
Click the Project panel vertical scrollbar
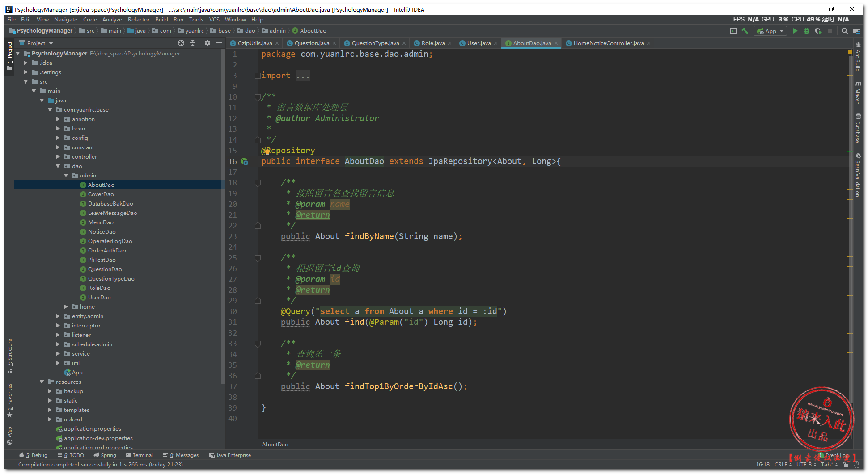pos(223,217)
